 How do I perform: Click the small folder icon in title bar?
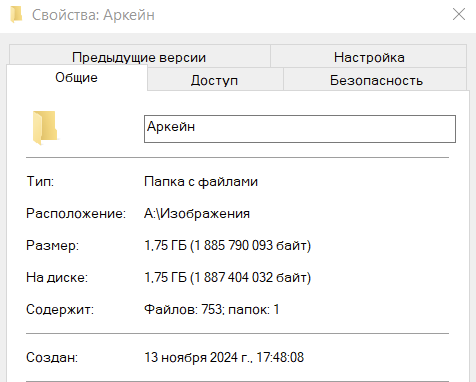(16, 15)
